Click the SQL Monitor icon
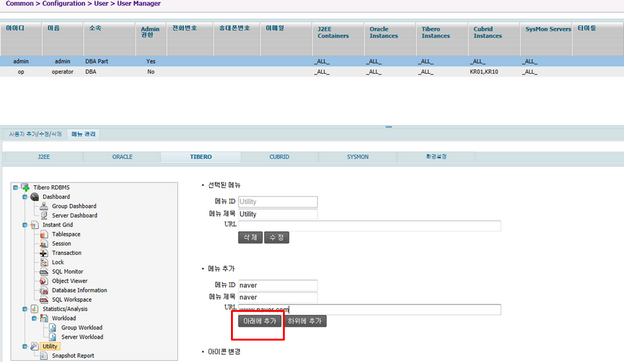 [x=44, y=272]
